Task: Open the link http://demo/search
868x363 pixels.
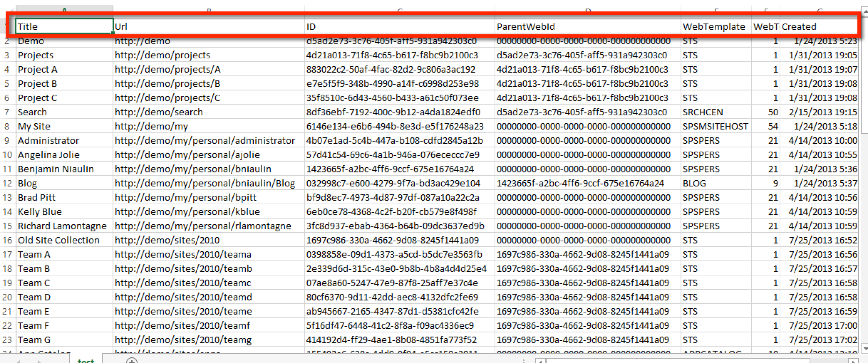Action: click(159, 112)
